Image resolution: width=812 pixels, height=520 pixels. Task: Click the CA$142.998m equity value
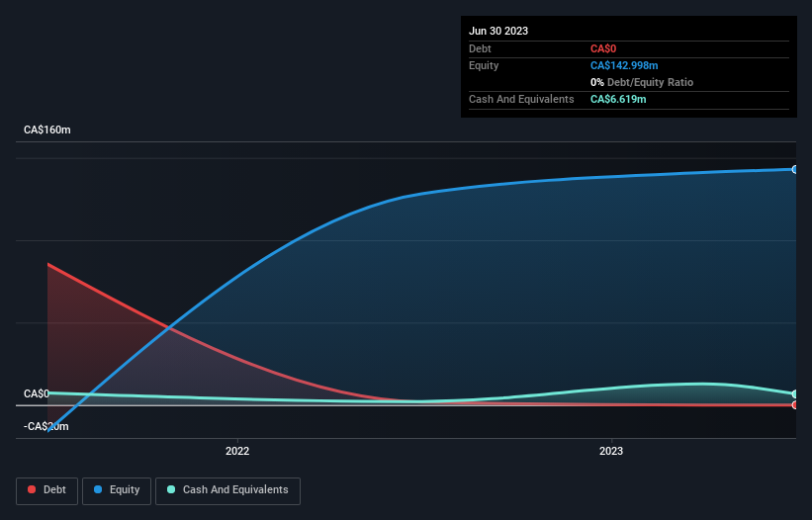624,65
